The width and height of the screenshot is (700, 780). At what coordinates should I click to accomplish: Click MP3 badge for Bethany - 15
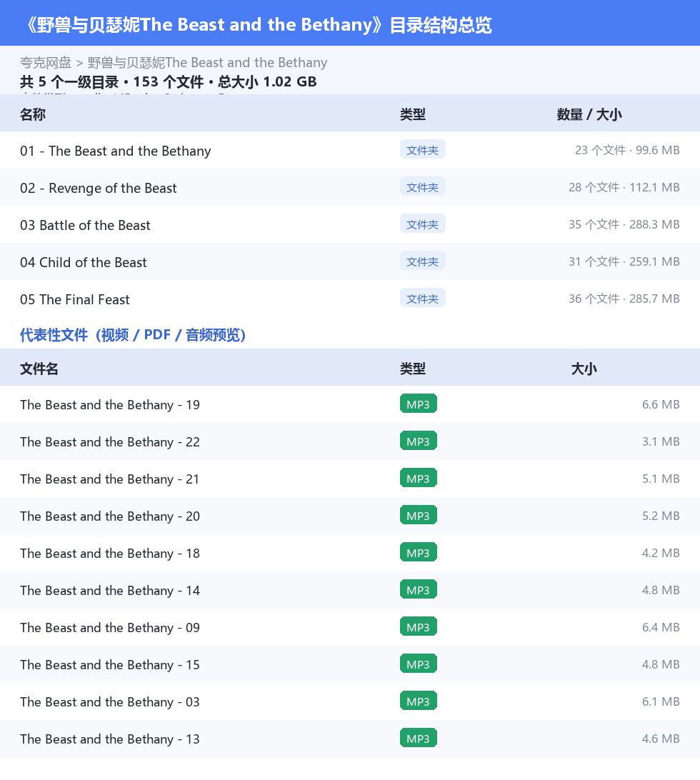pos(419,664)
